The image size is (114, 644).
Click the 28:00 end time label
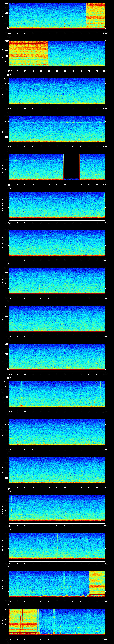(105, 525)
